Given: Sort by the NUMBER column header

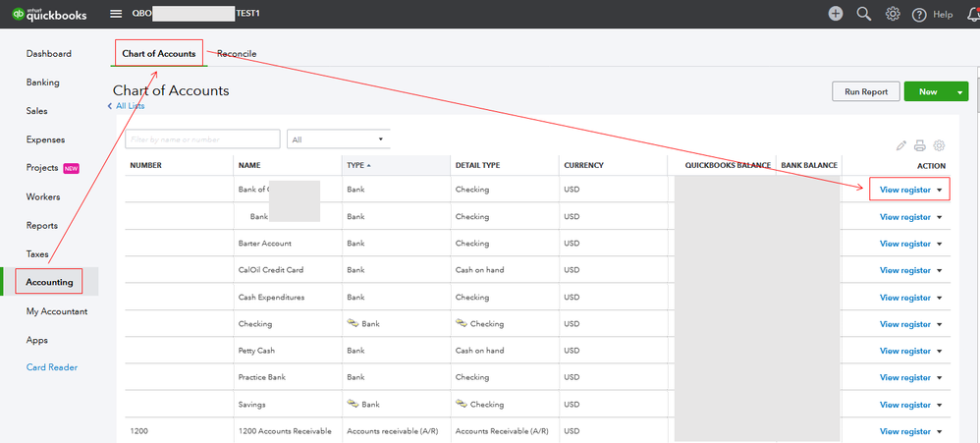Looking at the screenshot, I should point(145,166).
